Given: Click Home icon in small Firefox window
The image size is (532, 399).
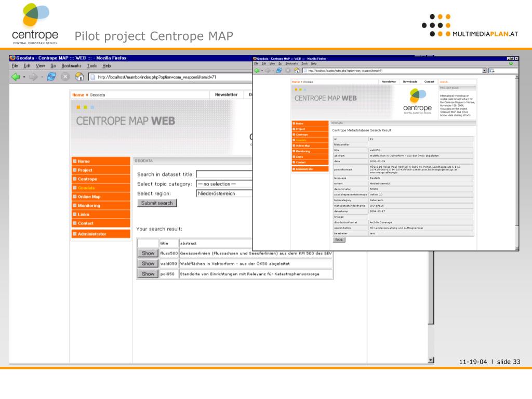Looking at the screenshot, I should (x=297, y=70).
